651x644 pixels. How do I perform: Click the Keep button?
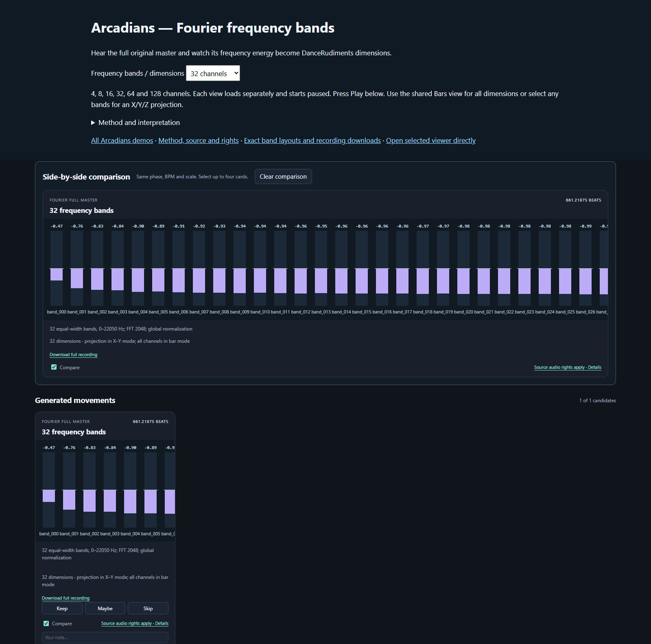(62, 608)
